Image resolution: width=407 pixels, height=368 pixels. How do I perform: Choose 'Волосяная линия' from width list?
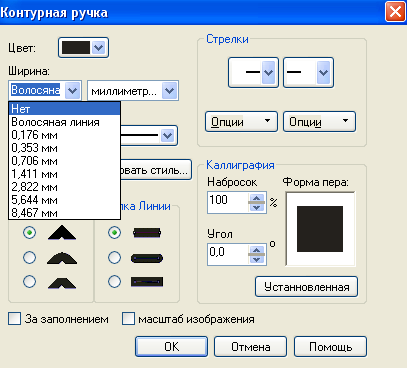[64, 122]
